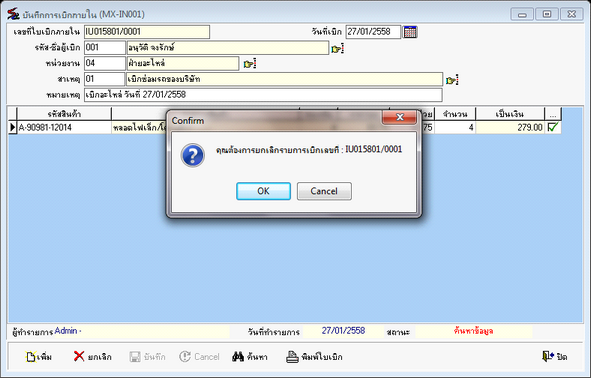Open the calendar date picker icon

[x=410, y=32]
